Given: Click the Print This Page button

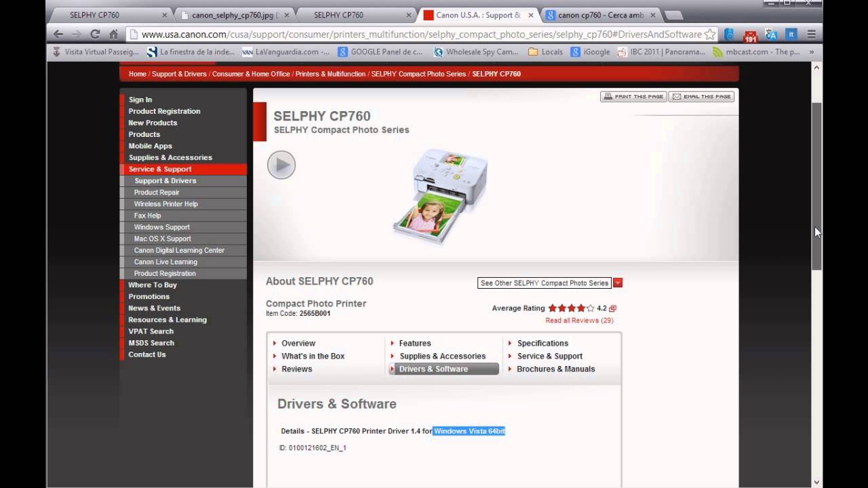Looking at the screenshot, I should click(633, 97).
